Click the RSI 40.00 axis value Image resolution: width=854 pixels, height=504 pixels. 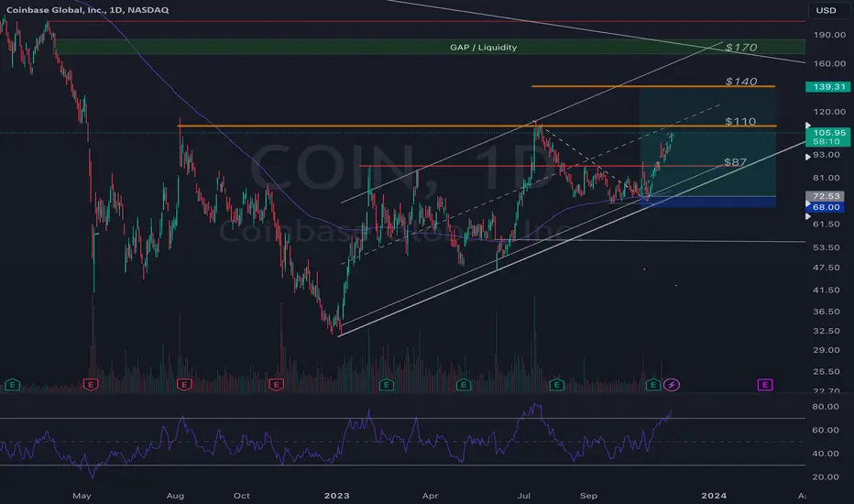click(826, 454)
